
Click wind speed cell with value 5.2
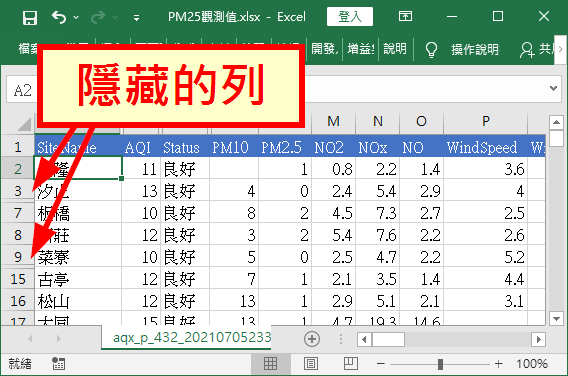[485, 257]
